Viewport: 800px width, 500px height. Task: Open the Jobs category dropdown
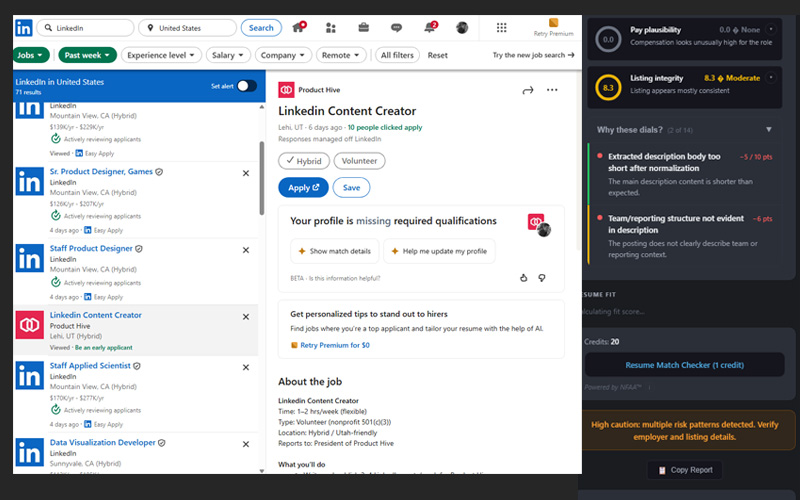pyautogui.click(x=33, y=55)
